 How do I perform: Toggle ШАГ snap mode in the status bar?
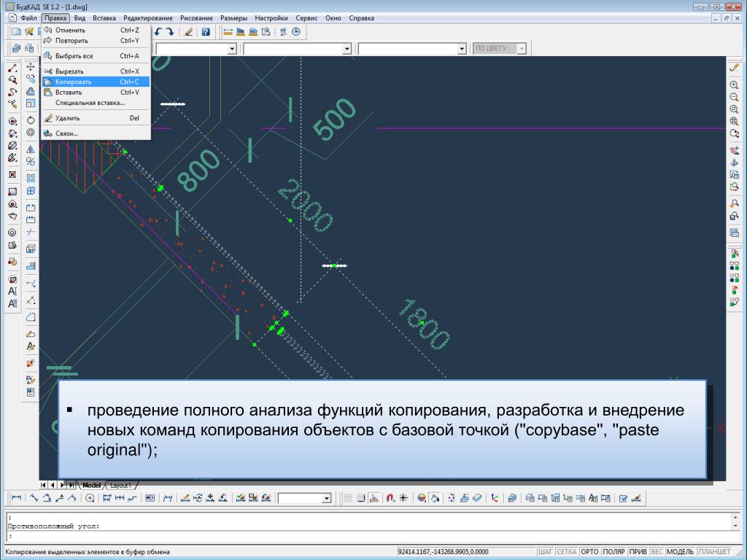(x=545, y=551)
